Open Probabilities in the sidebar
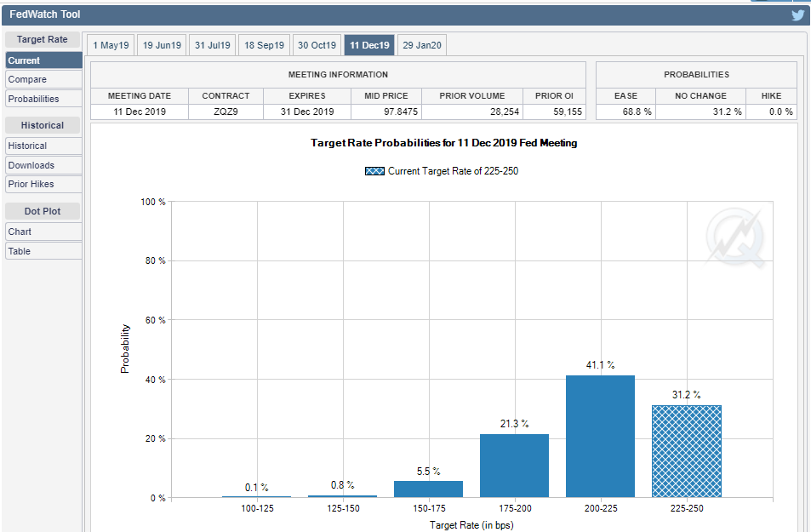 click(x=43, y=99)
